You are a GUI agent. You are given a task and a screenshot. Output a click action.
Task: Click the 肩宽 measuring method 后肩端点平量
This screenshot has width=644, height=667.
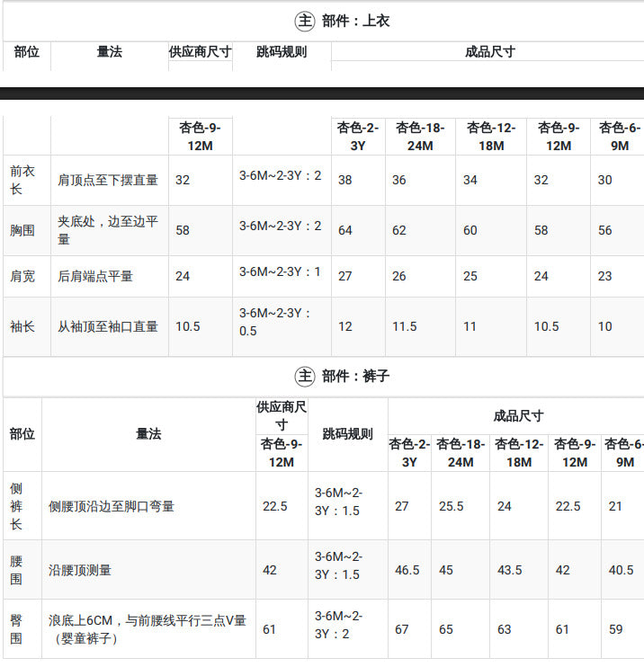(x=95, y=277)
